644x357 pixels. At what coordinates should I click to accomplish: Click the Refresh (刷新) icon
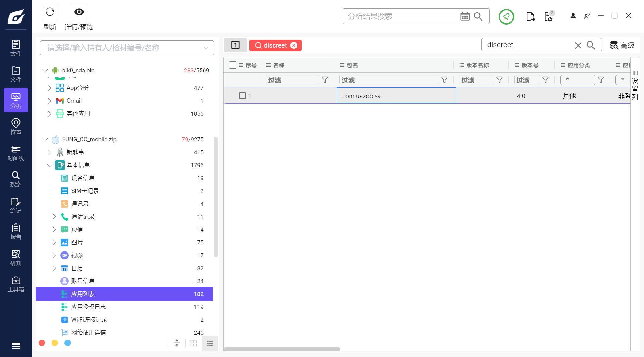50,12
